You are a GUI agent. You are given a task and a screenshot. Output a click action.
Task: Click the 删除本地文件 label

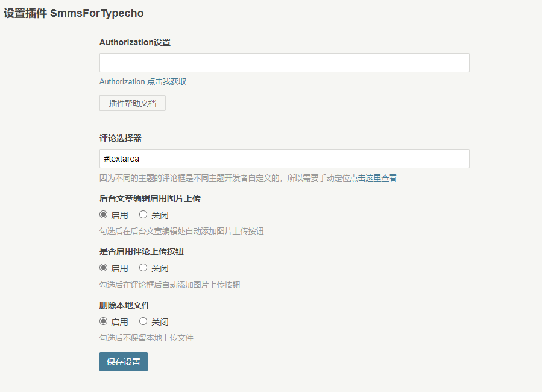pos(125,305)
